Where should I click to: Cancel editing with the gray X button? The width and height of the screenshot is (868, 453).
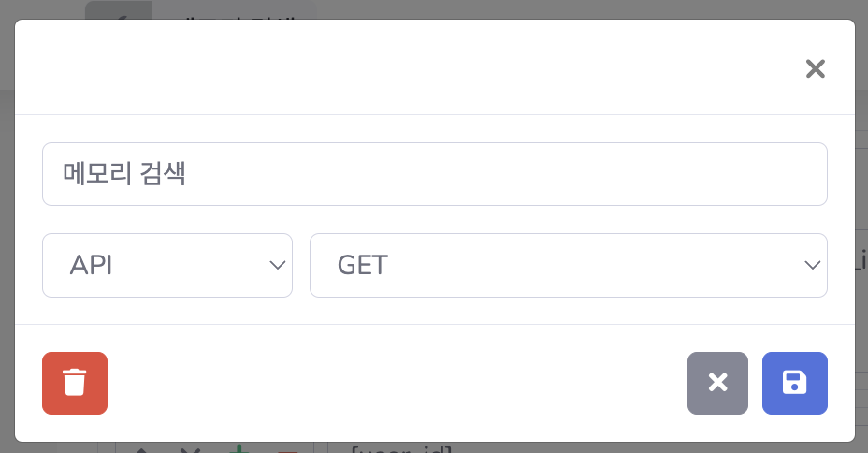click(x=718, y=383)
